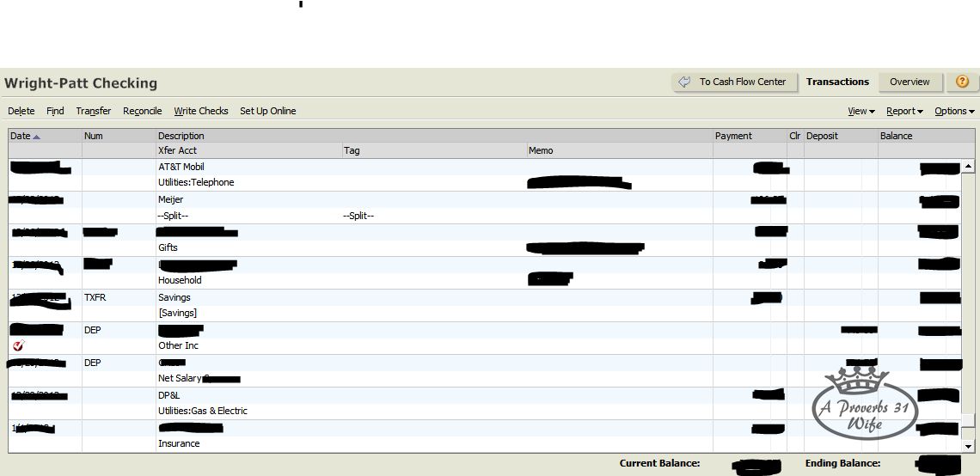Open the Transfer option
Image resolution: width=980 pixels, height=476 pixels.
click(x=93, y=111)
